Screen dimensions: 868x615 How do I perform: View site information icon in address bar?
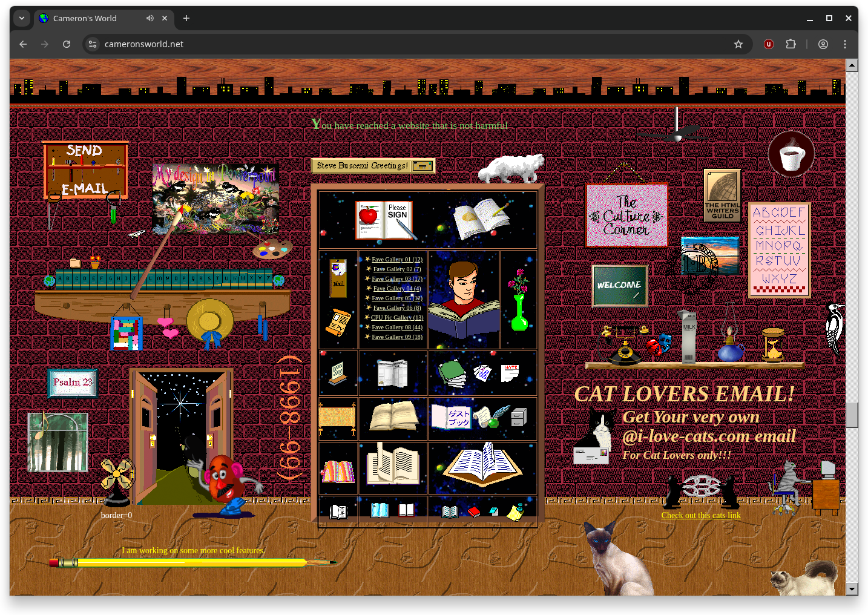[x=93, y=44]
